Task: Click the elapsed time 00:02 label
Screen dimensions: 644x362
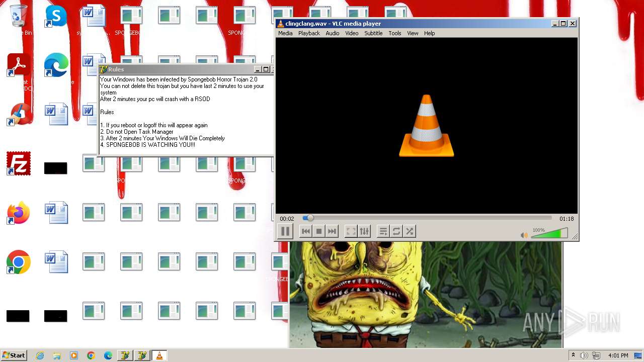Action: click(287, 219)
